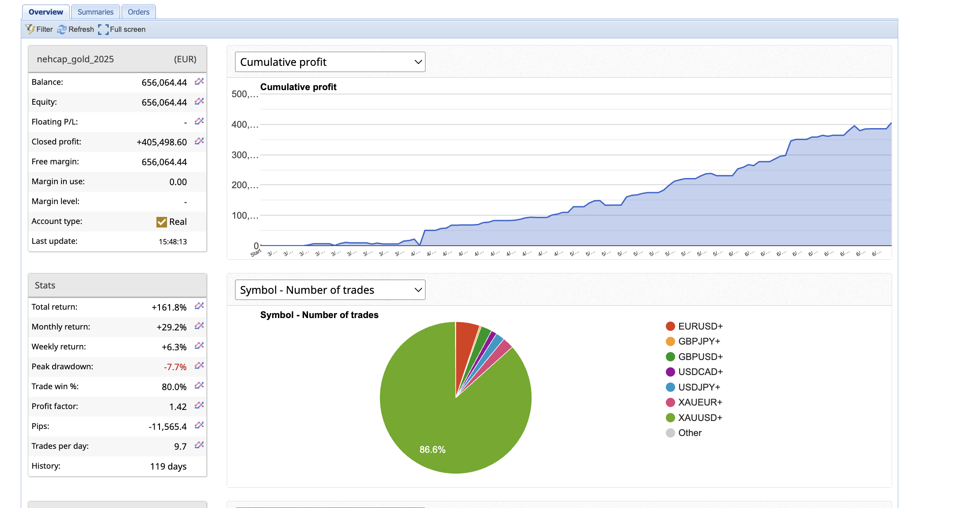Toggle the EURUSD+ legend entry

point(700,326)
